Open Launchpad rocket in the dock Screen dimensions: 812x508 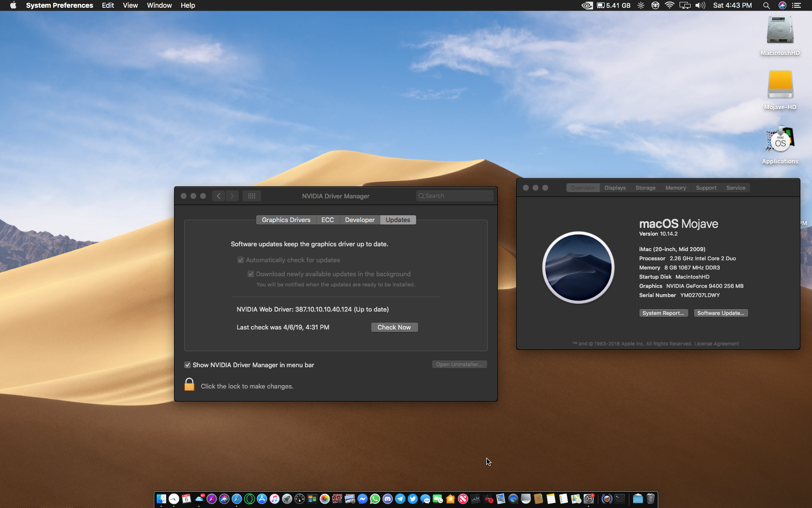tap(287, 499)
